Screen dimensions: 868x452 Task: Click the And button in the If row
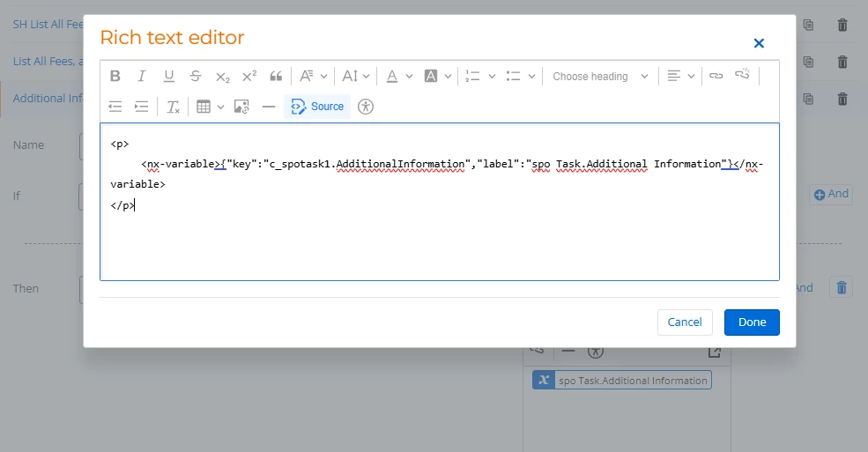point(831,194)
